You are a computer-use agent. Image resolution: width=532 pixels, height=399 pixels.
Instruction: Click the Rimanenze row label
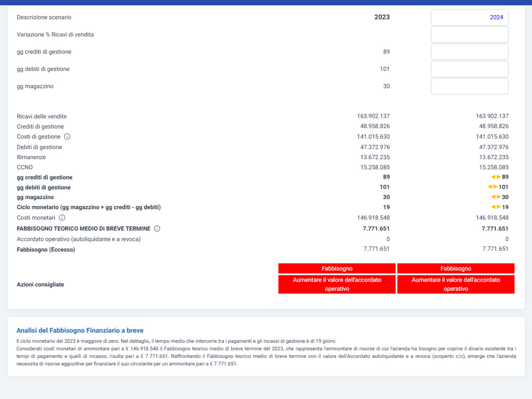point(31,157)
